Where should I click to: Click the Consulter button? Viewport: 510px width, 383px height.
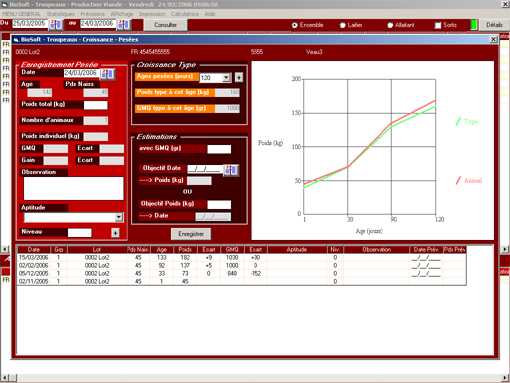point(166,25)
